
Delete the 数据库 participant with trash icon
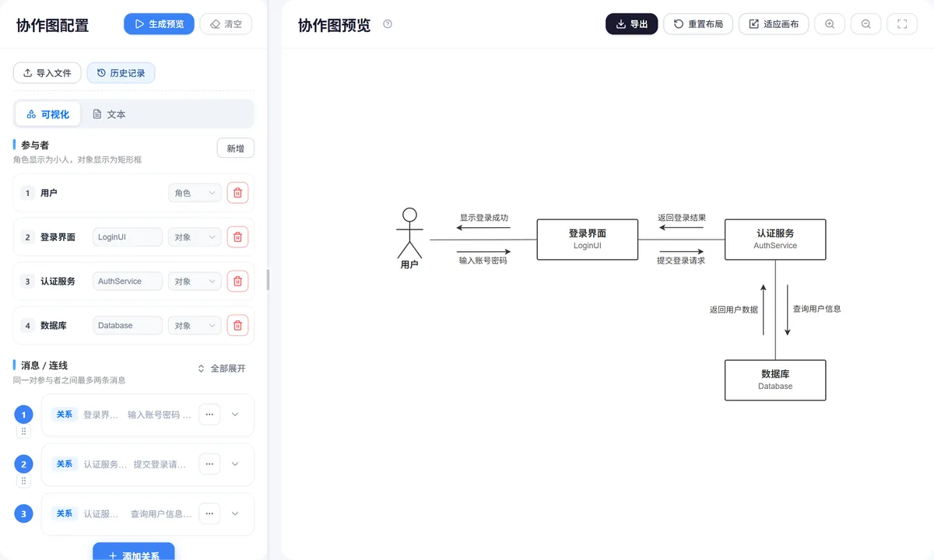point(238,326)
